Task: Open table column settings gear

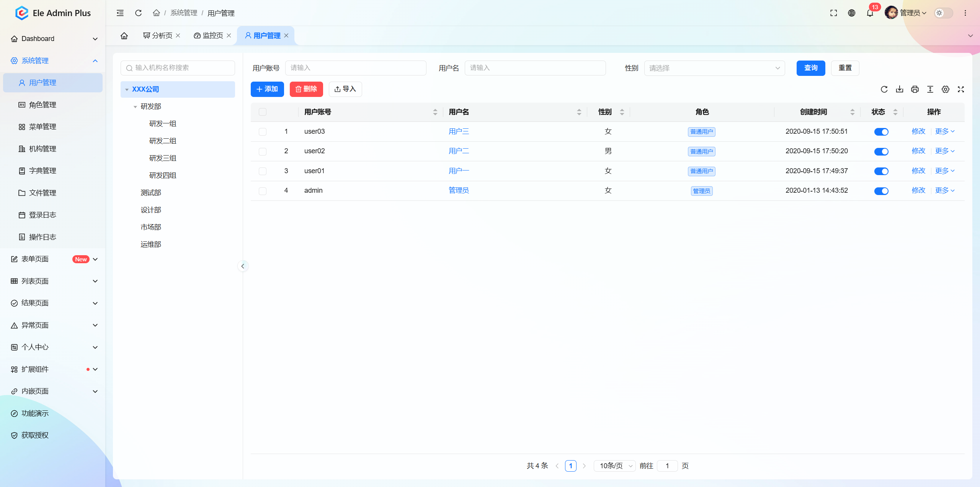Action: point(945,89)
